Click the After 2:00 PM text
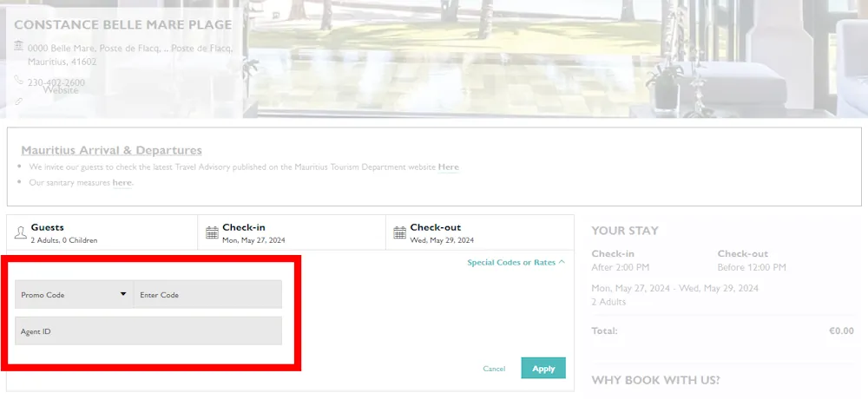This screenshot has width=868, height=399. pos(620,267)
